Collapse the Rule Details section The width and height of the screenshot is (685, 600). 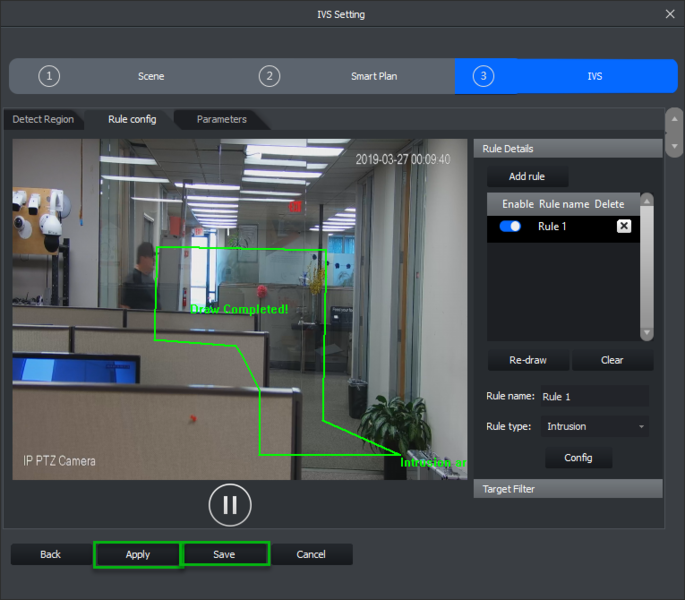point(566,149)
